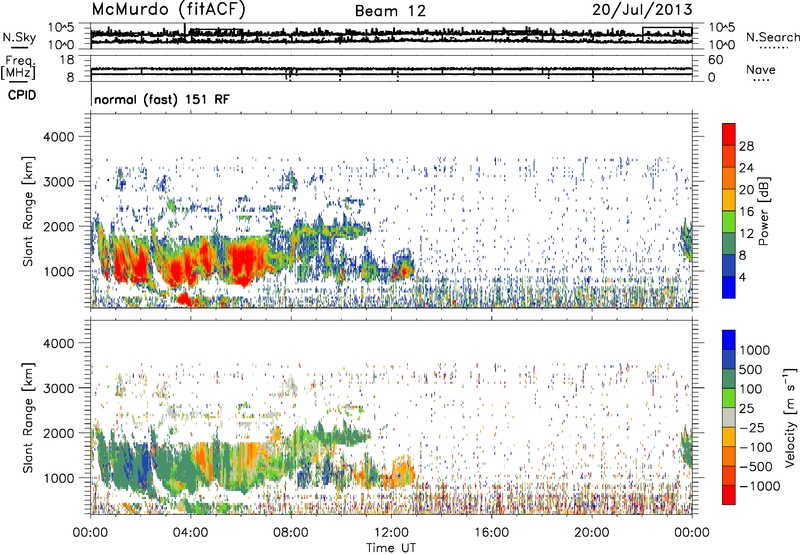Select the "Power [dB]" colorbar title
The height and width of the screenshot is (554, 800).
tap(763, 211)
